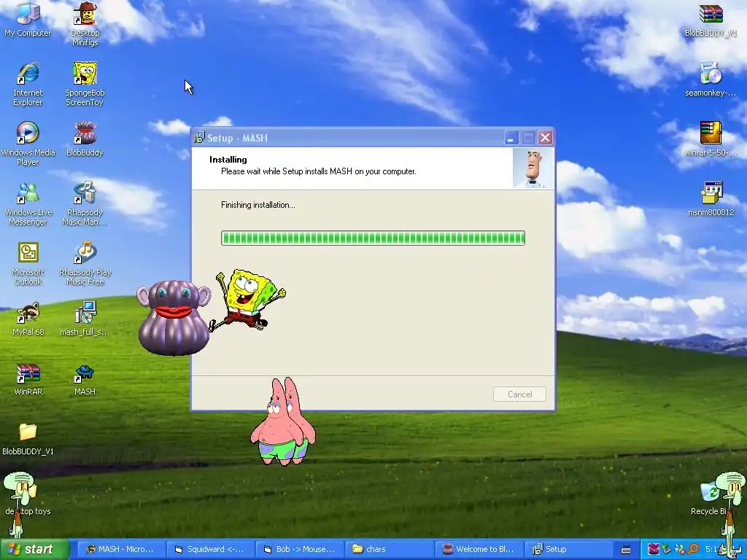Viewport: 747px width, 560px height.
Task: Select the Windows Media Player icon
Action: (28, 144)
